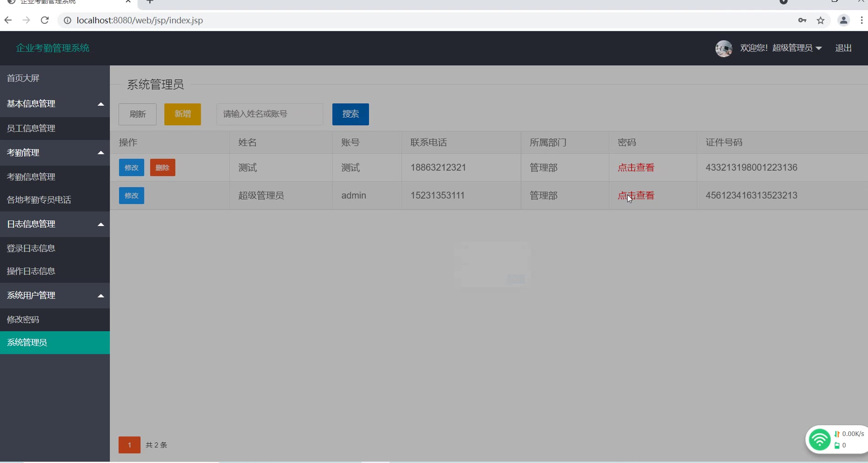This screenshot has width=868, height=463.
Task: Focus the 请输入姓名或账号 search field
Action: click(270, 114)
